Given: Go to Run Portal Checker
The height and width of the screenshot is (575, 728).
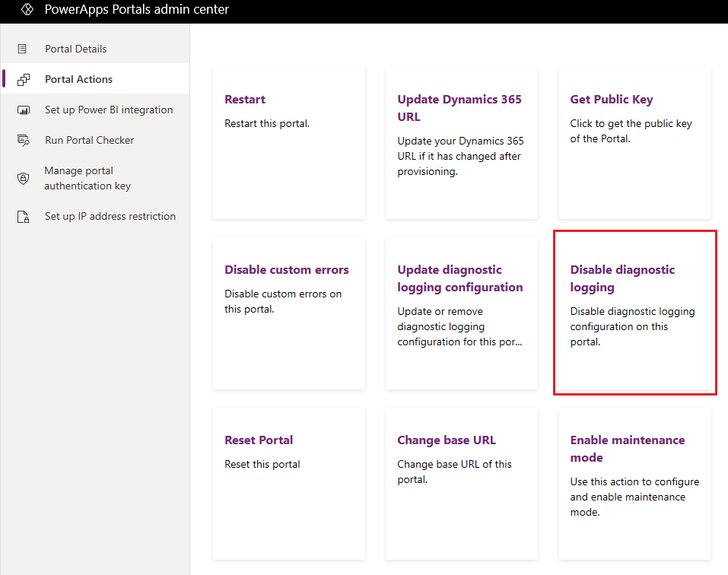Looking at the screenshot, I should (95, 140).
